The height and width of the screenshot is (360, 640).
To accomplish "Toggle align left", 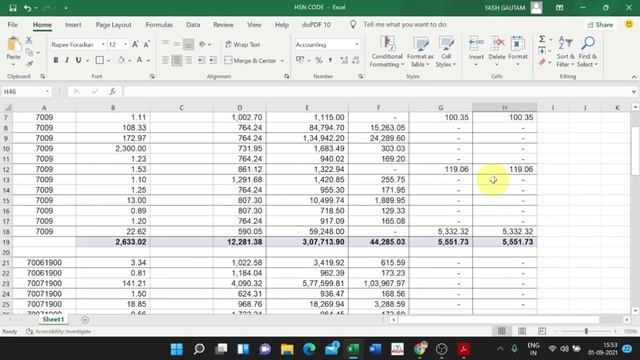I will pos(165,60).
